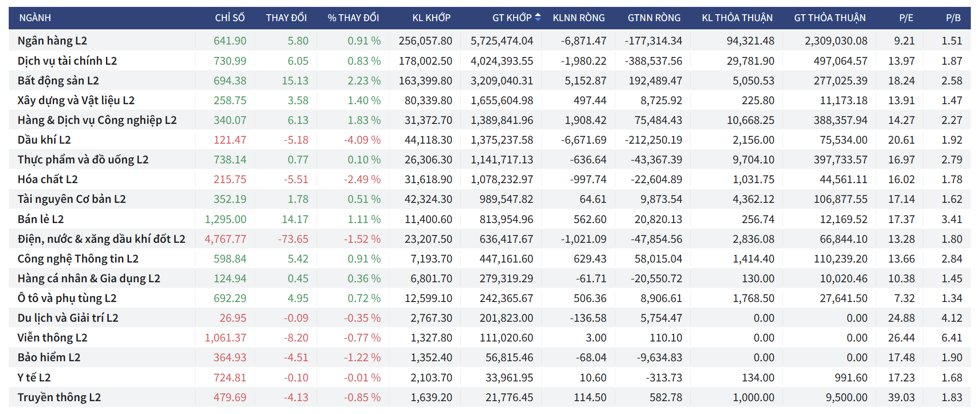Open the Dịch vụ tài chính L2 sector

[x=67, y=61]
